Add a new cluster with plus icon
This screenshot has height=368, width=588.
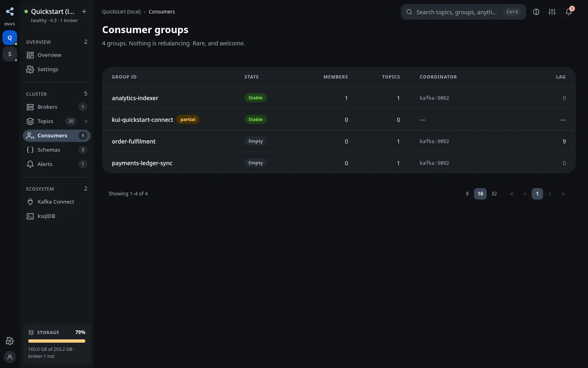[x=84, y=11]
